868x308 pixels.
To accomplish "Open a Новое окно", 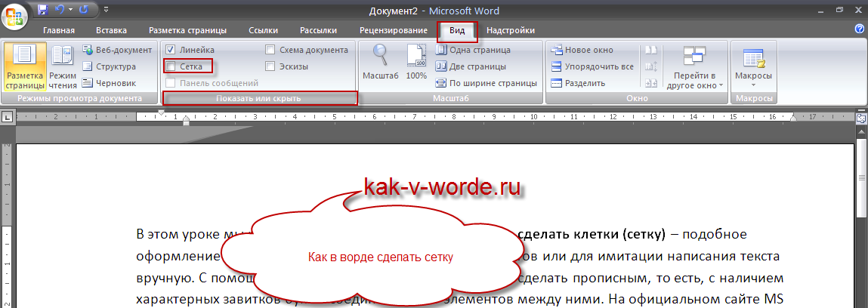I will [x=582, y=50].
